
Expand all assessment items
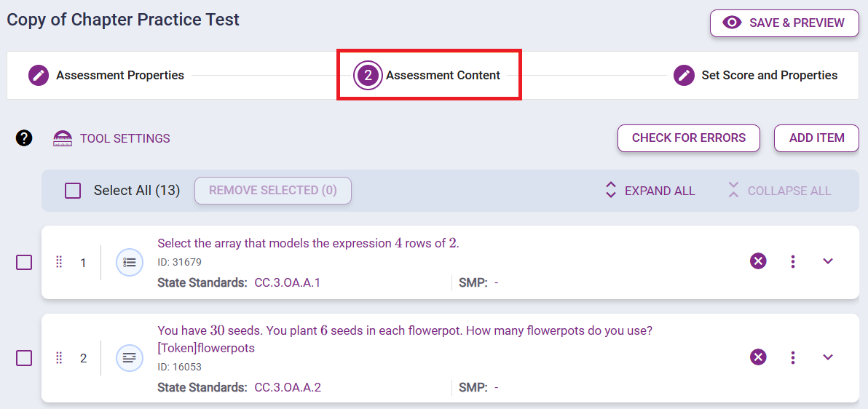[x=650, y=191]
